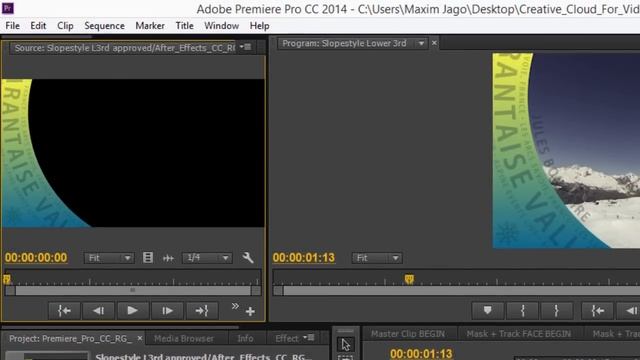Select the Program: Slopestyle Lower 3rd tab

coord(344,43)
